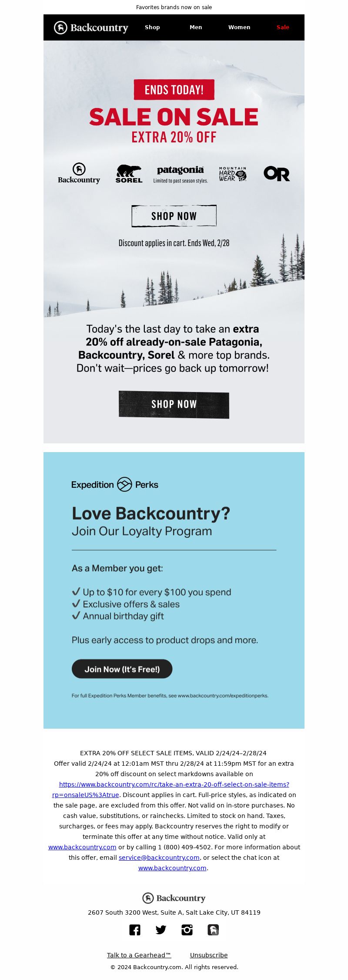
Task: Click the Sorel polar bear logo
Action: pos(129,174)
